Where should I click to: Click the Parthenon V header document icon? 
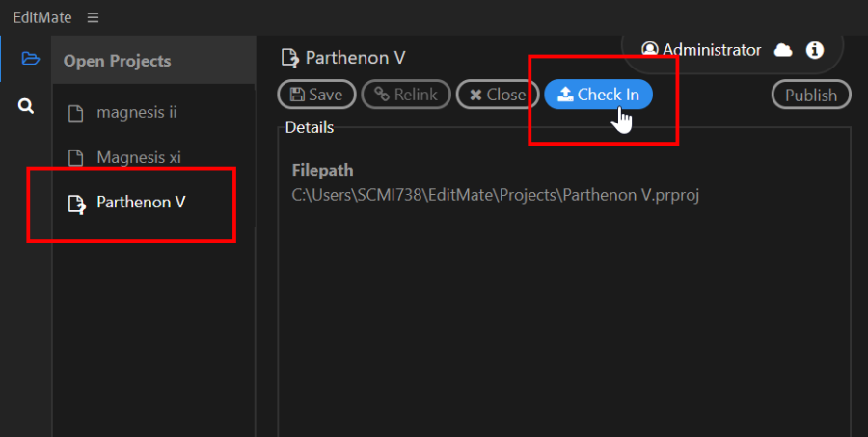(290, 58)
